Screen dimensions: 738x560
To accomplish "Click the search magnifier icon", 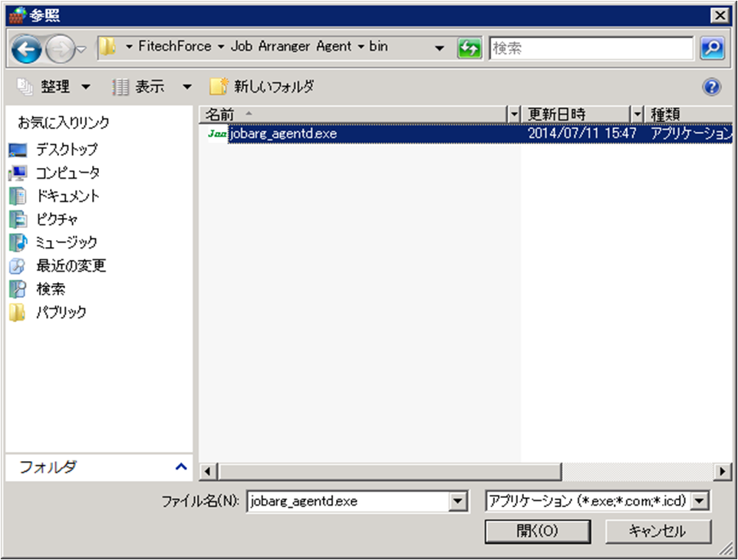I will [711, 48].
